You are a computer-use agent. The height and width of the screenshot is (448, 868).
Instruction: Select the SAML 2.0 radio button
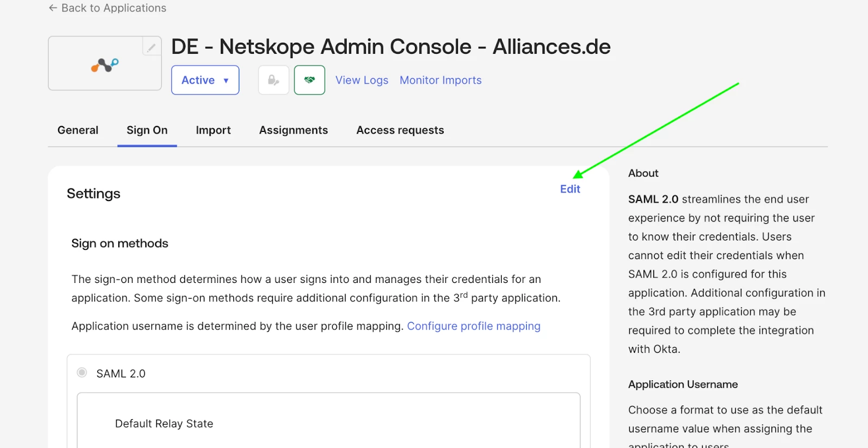tap(82, 373)
